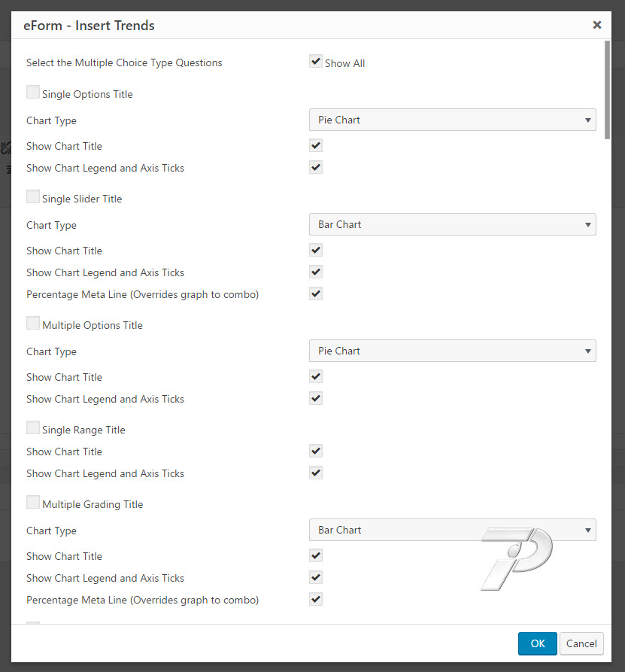Check the Multiple Grading Title box
Screen dimensions: 625x672
(33, 502)
